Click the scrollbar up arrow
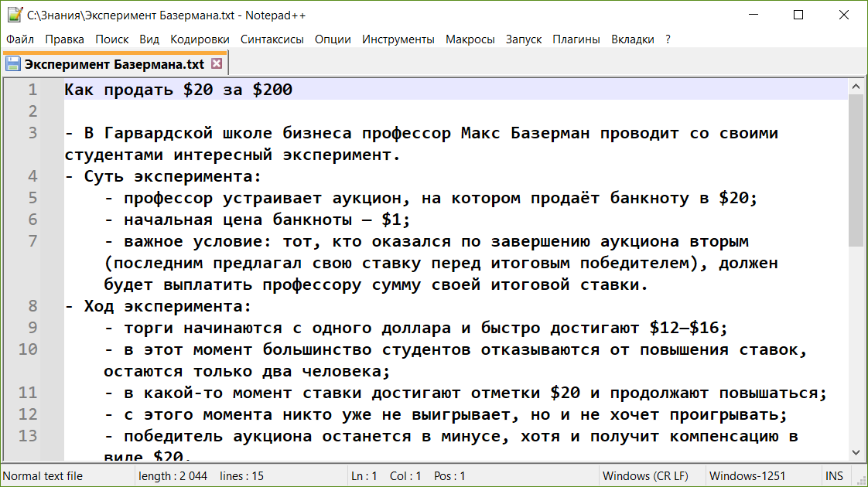 [x=856, y=85]
